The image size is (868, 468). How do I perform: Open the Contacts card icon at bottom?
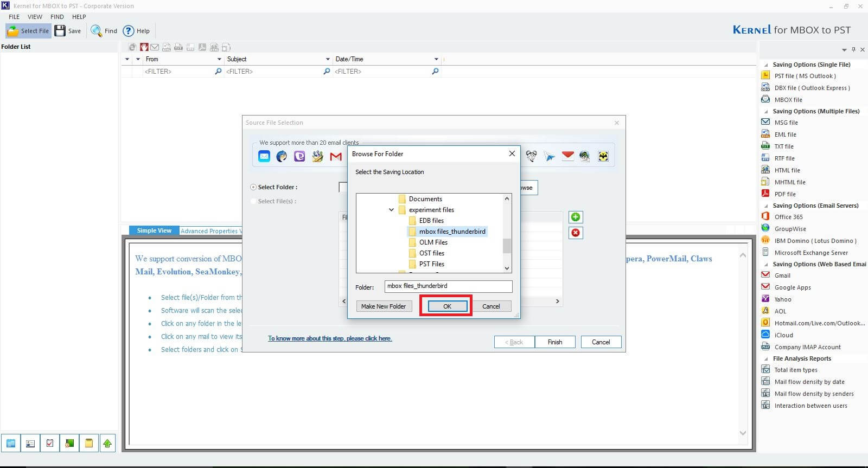30,443
